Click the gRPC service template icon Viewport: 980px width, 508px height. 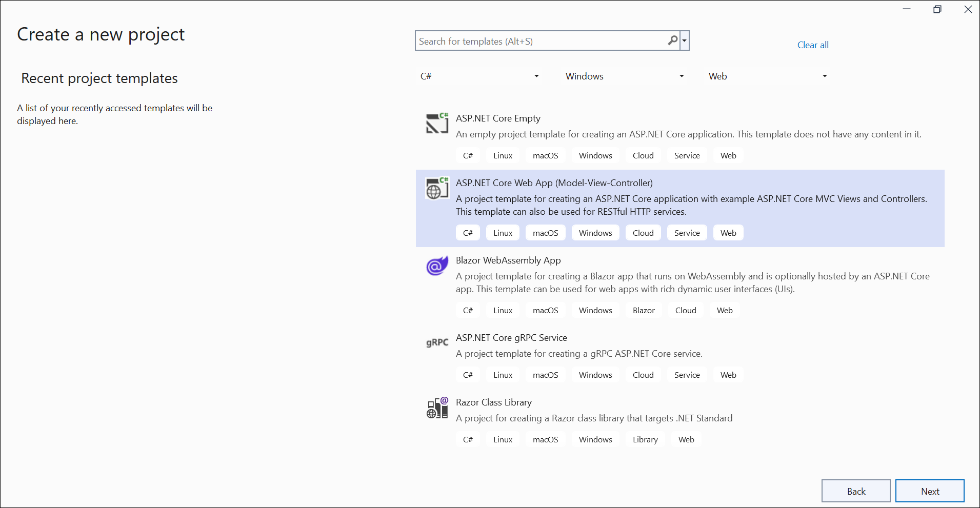(437, 342)
